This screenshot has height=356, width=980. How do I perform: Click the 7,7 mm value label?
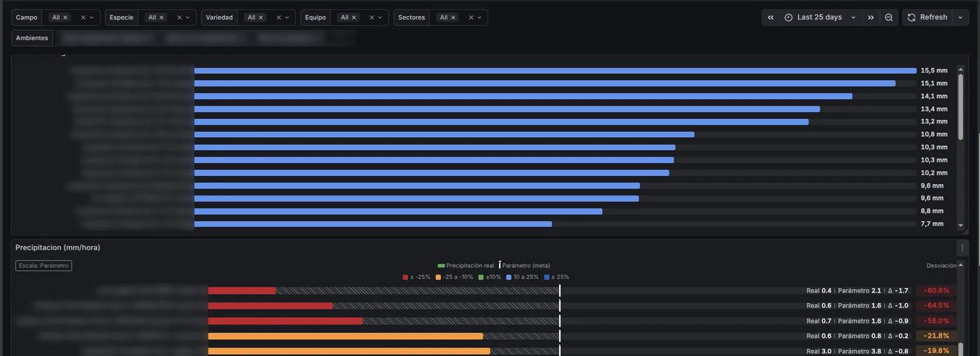tap(932, 224)
